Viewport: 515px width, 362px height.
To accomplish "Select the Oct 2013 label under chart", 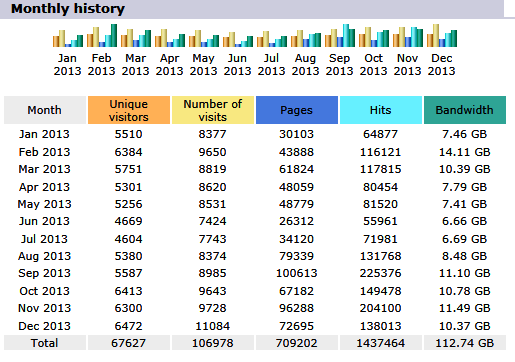I will (x=373, y=65).
